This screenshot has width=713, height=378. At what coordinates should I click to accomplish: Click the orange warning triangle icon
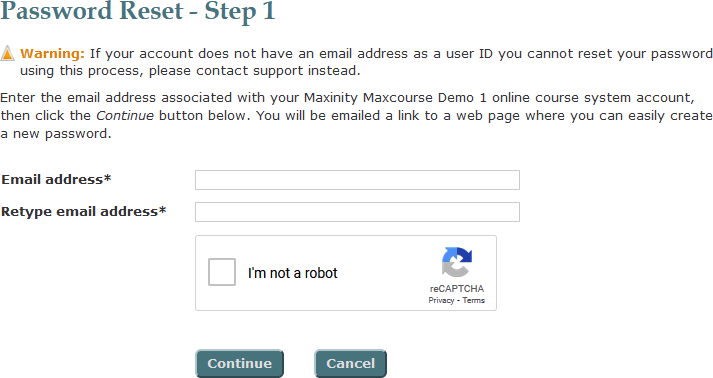pyautogui.click(x=8, y=54)
